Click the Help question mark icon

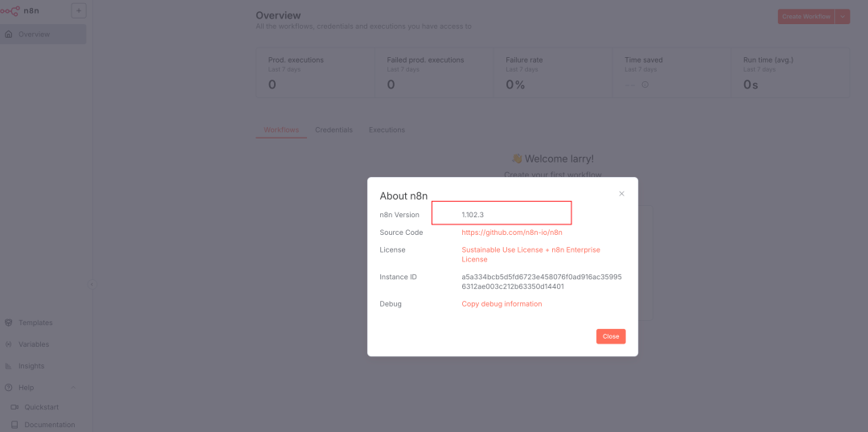click(9, 388)
